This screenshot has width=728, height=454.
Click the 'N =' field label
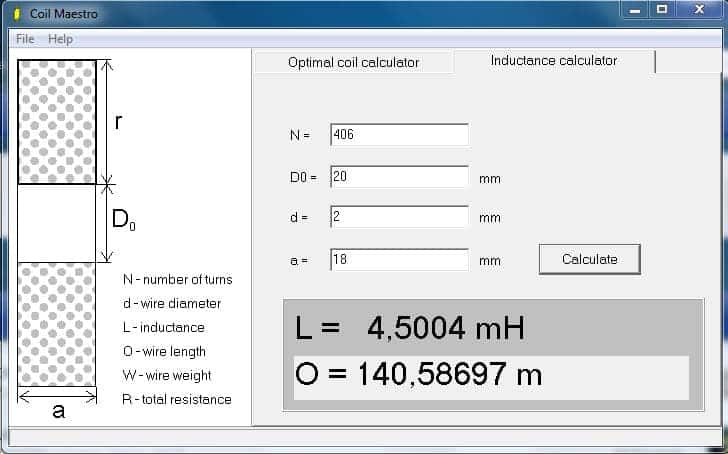coord(299,135)
